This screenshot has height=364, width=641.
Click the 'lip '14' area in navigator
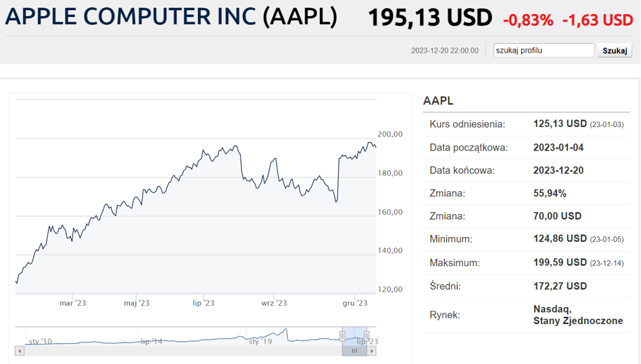[x=151, y=342]
